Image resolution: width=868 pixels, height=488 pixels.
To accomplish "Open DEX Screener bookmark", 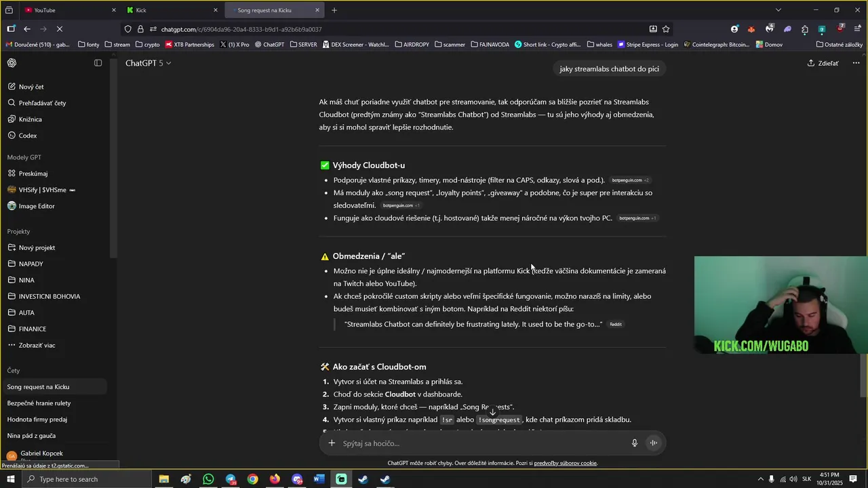I will 356,45.
